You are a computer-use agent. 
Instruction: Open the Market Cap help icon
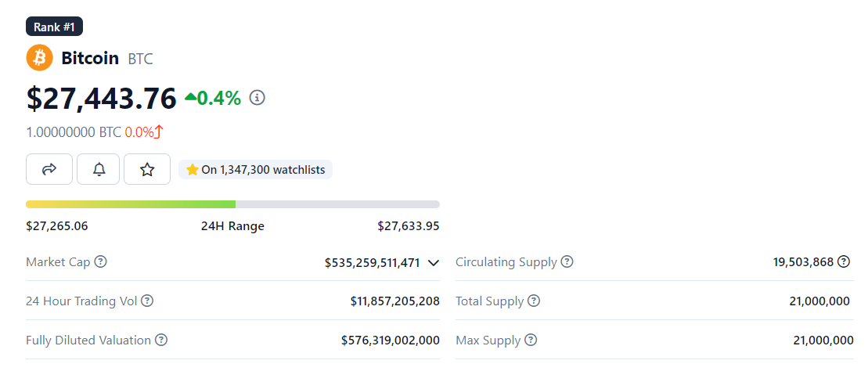pyautogui.click(x=101, y=262)
